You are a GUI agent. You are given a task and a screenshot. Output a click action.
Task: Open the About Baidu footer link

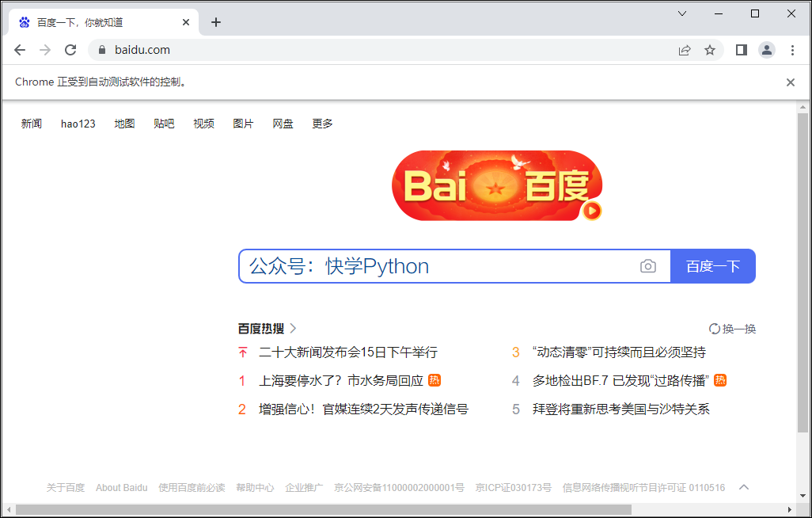122,487
